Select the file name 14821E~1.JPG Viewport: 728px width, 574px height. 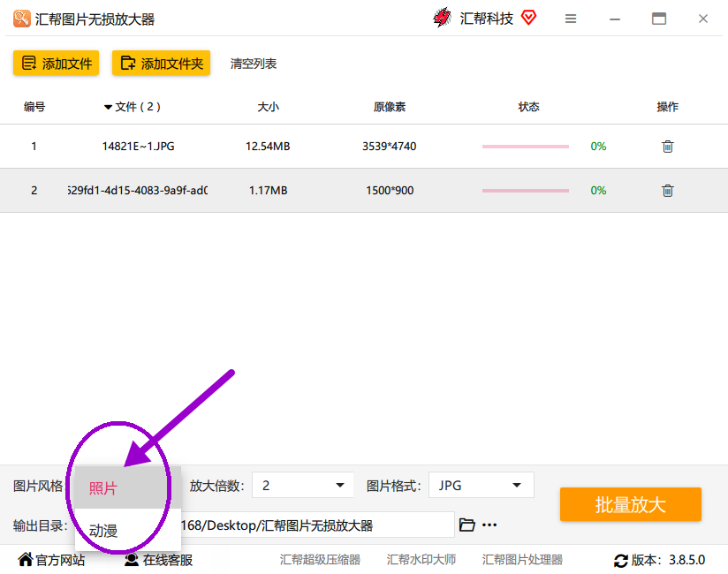point(139,147)
